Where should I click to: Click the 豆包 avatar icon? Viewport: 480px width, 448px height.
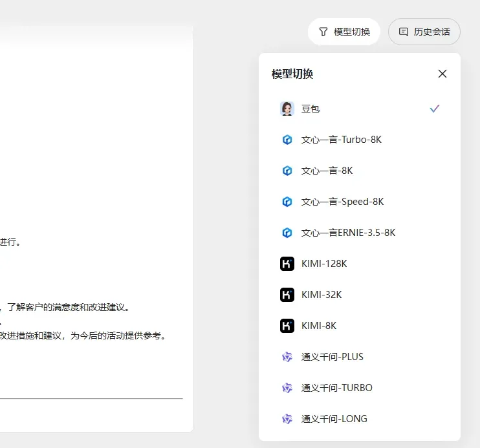287,109
